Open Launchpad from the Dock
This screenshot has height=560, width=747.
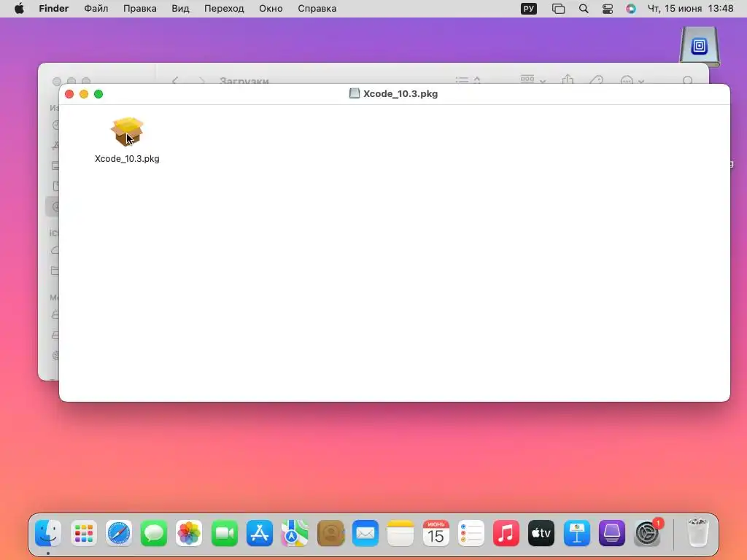coord(84,533)
